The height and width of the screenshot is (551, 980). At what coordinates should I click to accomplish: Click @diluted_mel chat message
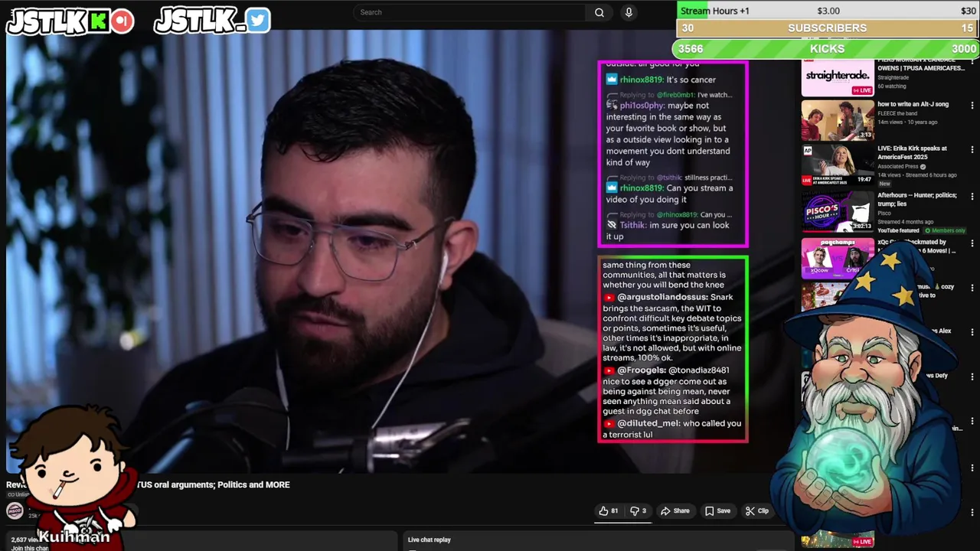point(672,429)
